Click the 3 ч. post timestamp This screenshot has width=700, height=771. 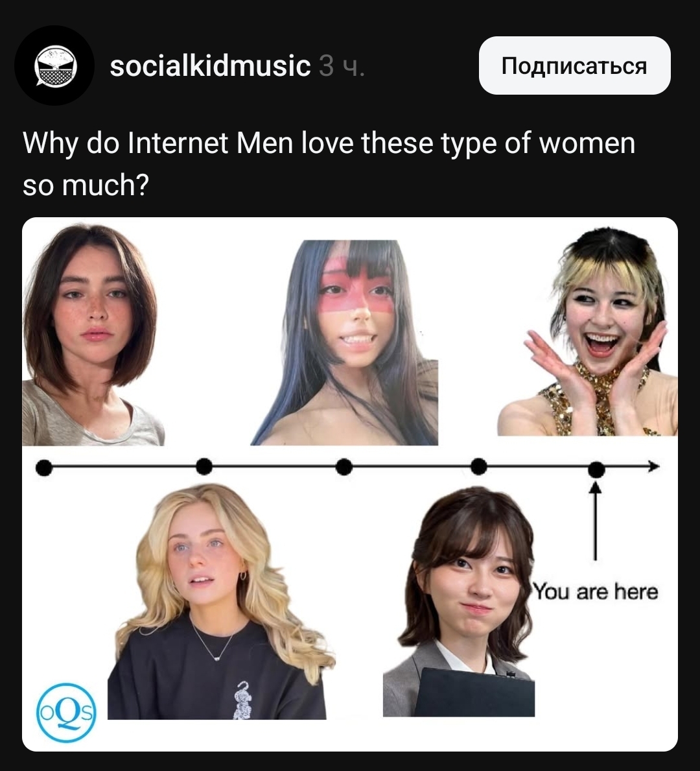pyautogui.click(x=342, y=66)
